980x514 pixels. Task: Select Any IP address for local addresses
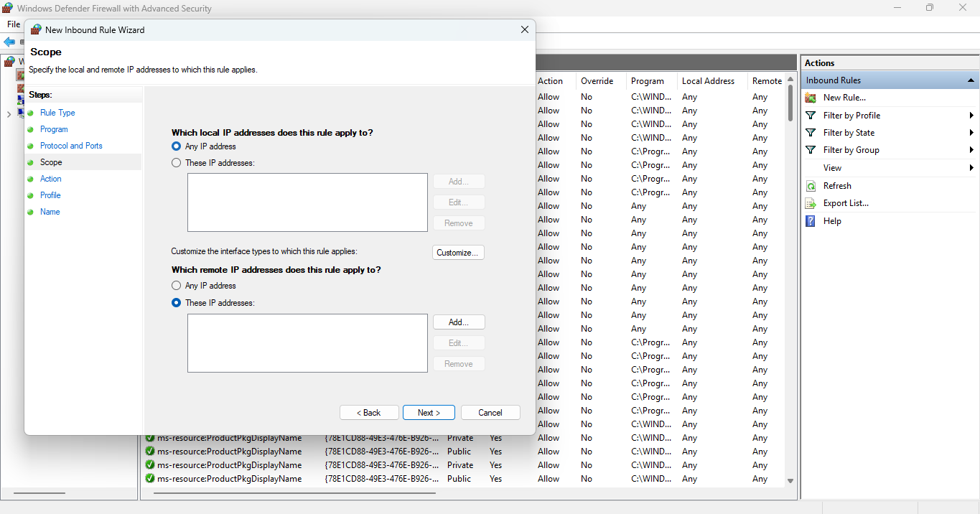[177, 146]
